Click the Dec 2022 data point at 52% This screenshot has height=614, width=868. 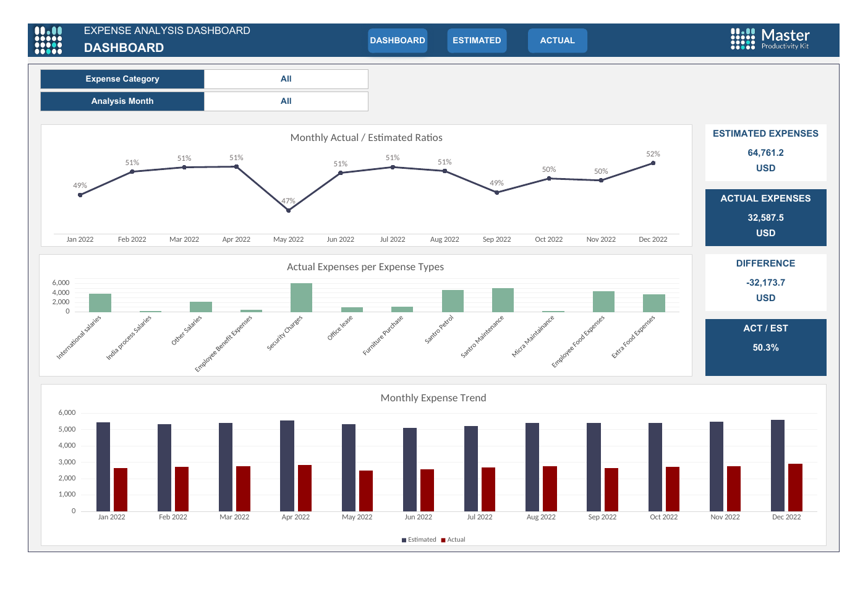653,163
